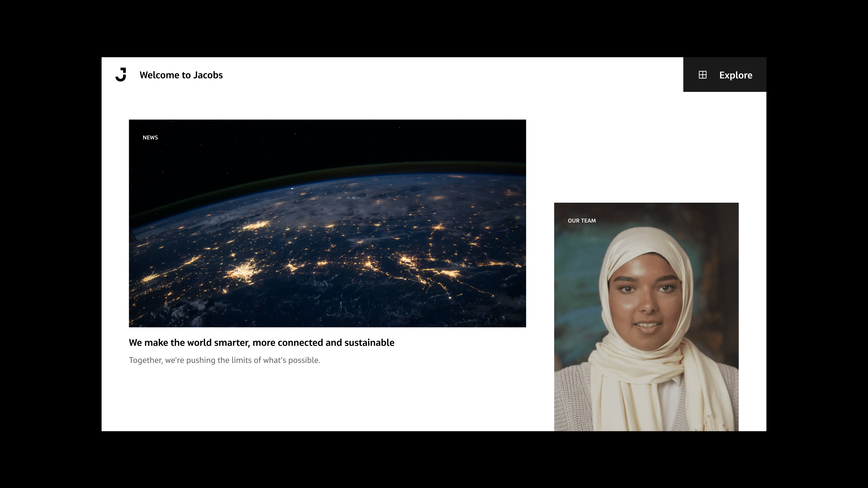Click the word 'Explore' in the dark button

coord(735,75)
